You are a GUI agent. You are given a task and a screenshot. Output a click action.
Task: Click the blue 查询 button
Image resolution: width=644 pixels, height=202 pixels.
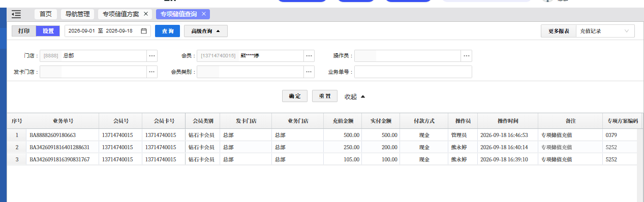pos(167,31)
